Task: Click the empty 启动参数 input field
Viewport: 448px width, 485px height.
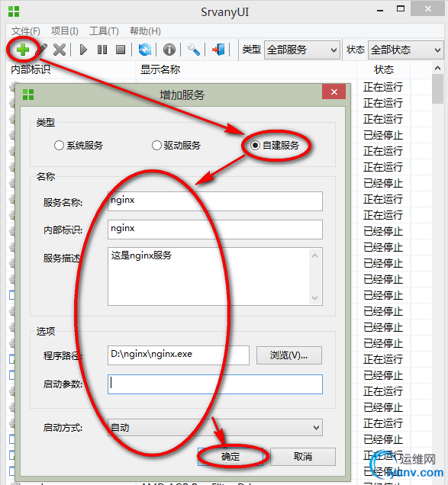Action: pyautogui.click(x=215, y=384)
